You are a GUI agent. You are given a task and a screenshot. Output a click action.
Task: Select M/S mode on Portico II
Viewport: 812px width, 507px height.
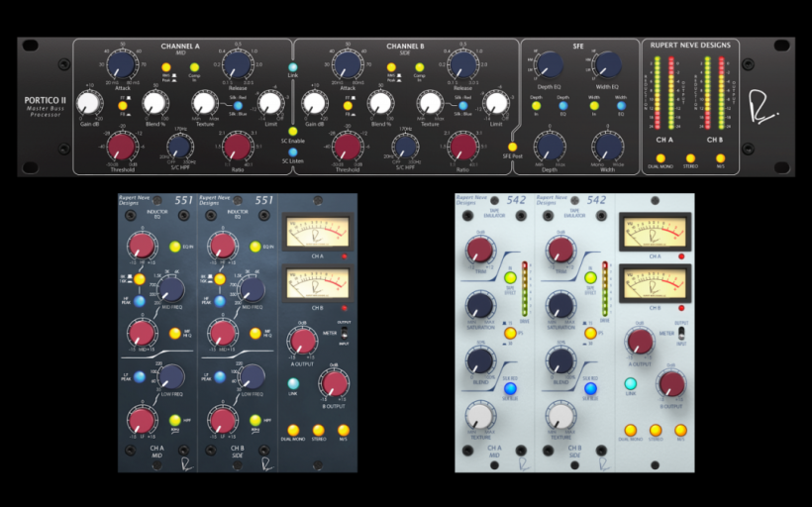tap(720, 158)
